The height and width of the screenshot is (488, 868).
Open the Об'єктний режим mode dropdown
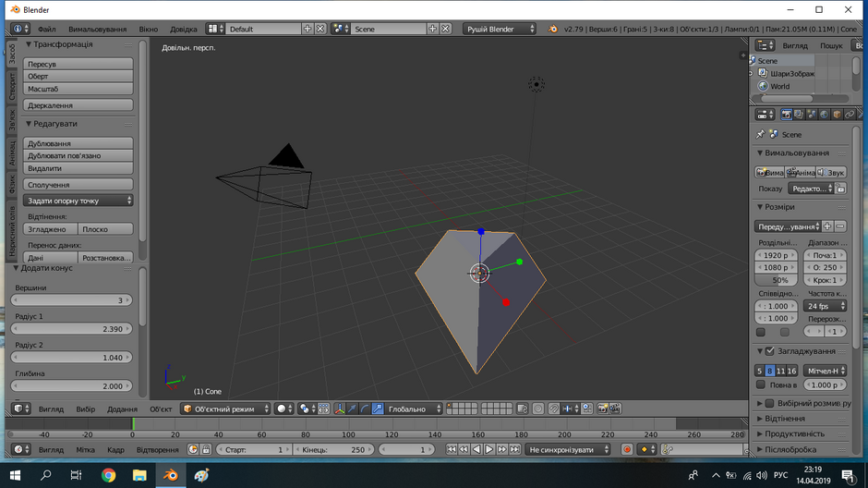coord(225,409)
